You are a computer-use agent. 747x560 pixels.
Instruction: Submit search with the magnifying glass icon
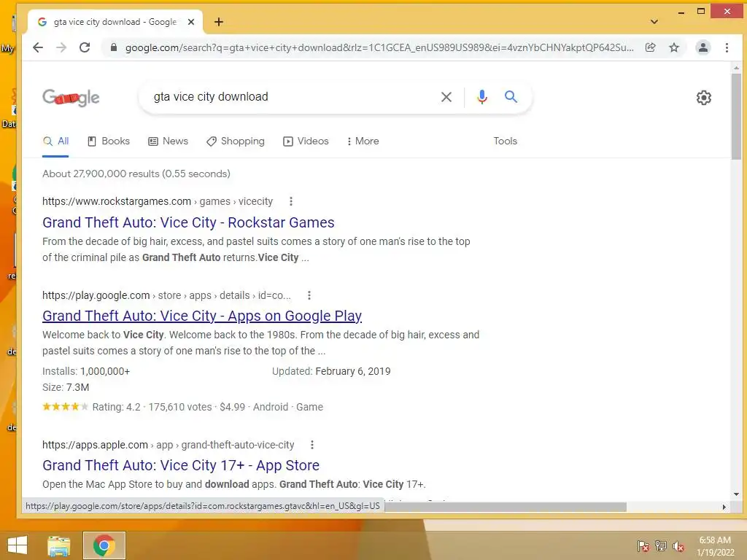pos(511,97)
